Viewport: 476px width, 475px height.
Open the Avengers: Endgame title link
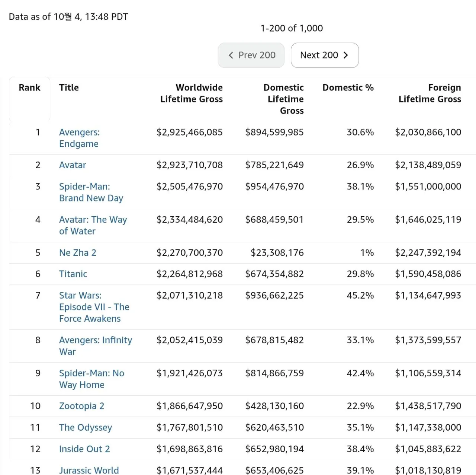[80, 138]
